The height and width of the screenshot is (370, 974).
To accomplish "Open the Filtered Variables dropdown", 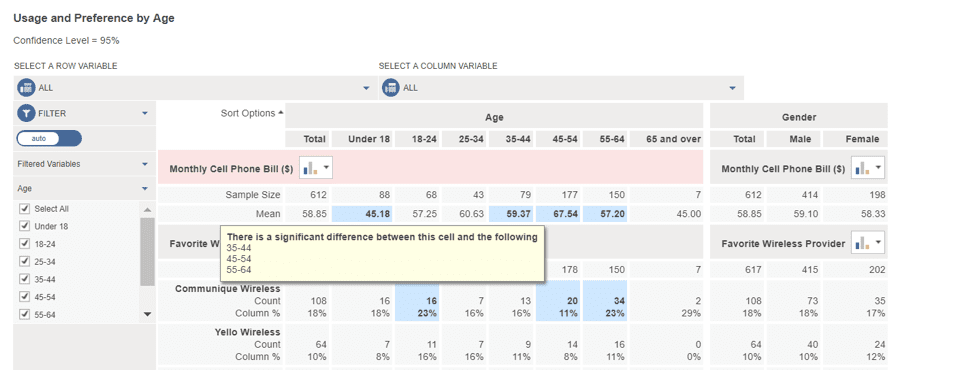I will tap(84, 165).
